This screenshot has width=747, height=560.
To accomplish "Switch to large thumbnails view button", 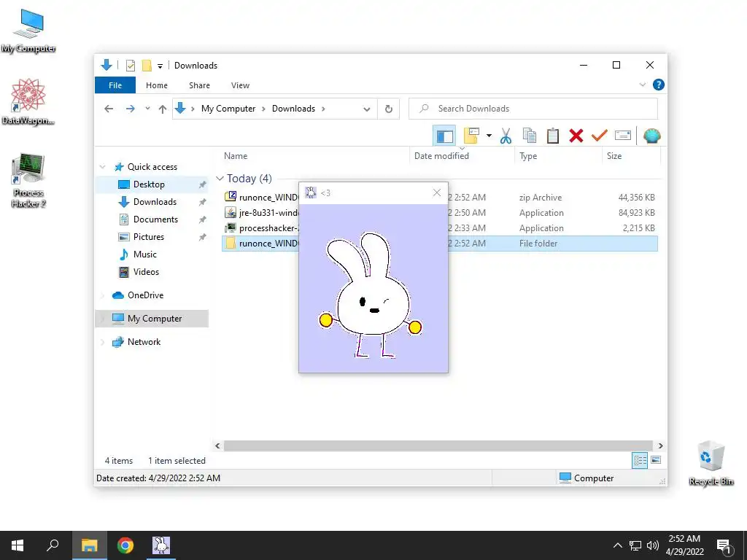I will click(x=656, y=460).
